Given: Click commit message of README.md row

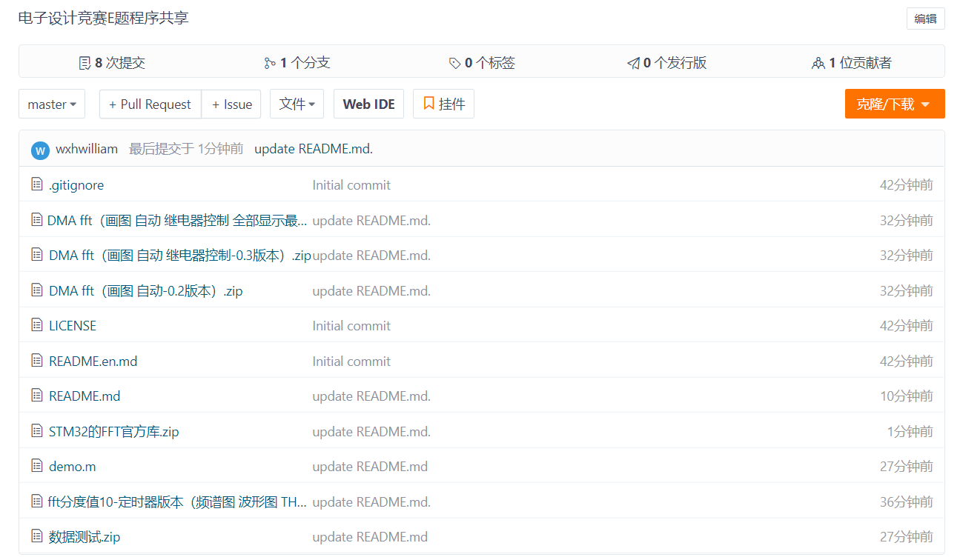Looking at the screenshot, I should pos(371,396).
